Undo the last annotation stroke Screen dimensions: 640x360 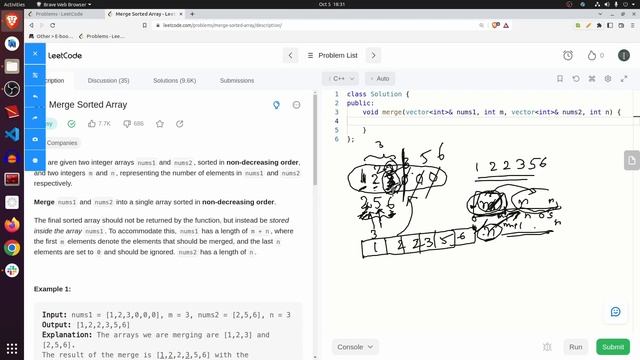click(x=35, y=96)
